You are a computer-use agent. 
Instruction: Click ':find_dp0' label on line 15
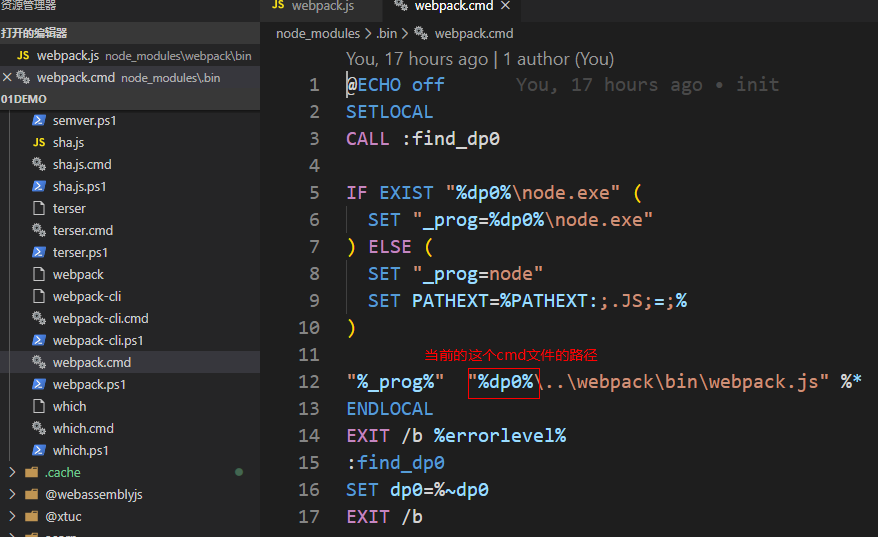pos(395,463)
